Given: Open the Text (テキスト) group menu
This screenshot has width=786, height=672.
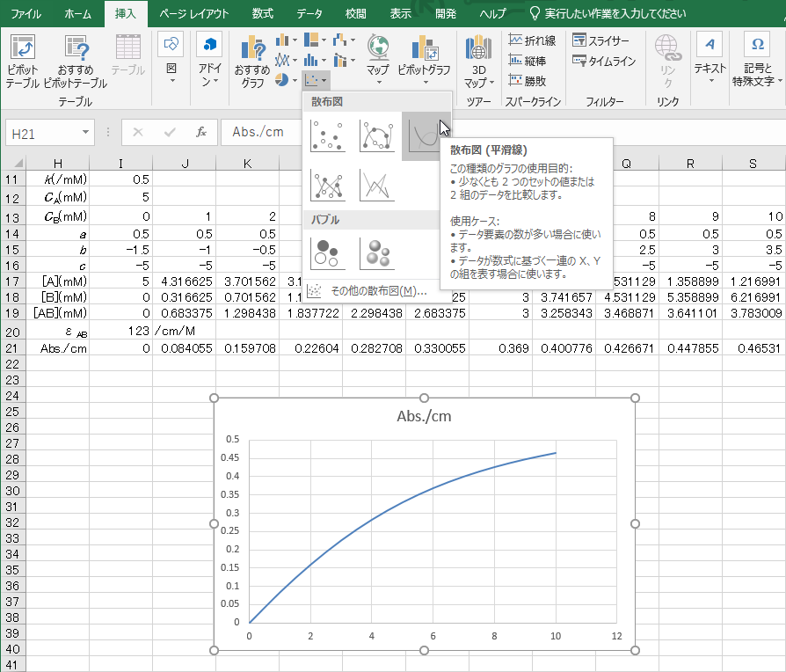Looking at the screenshot, I should click(710, 59).
